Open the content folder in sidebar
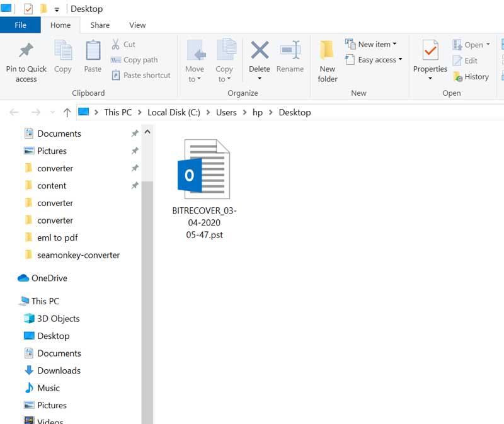This screenshot has width=504, height=424. (x=52, y=185)
